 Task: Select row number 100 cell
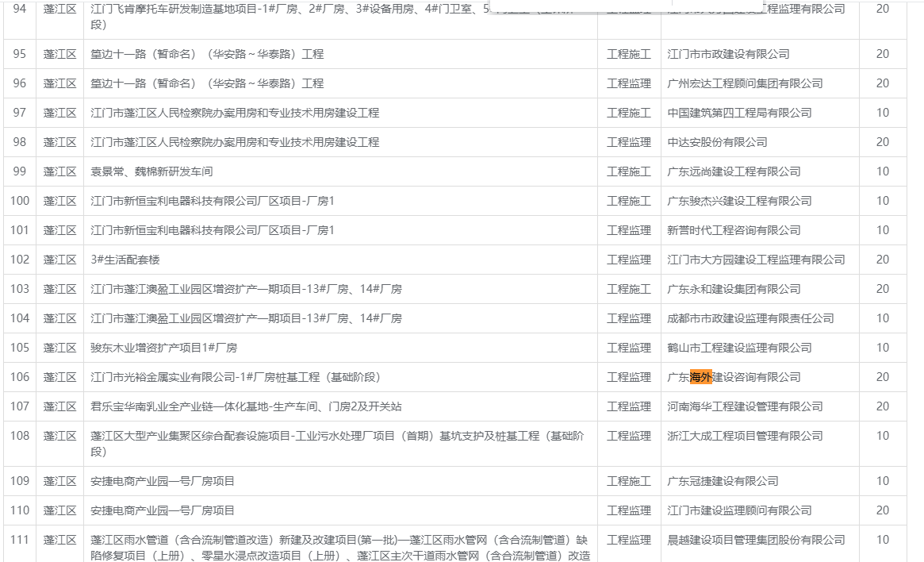20,201
